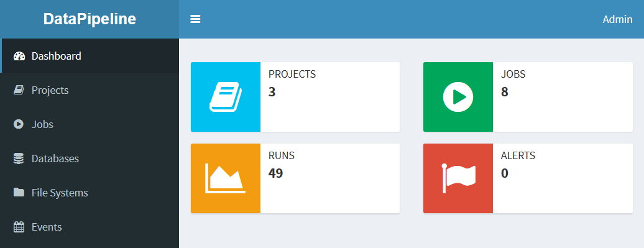Click the Dashboard speedometer icon in the sidebar

coord(19,57)
